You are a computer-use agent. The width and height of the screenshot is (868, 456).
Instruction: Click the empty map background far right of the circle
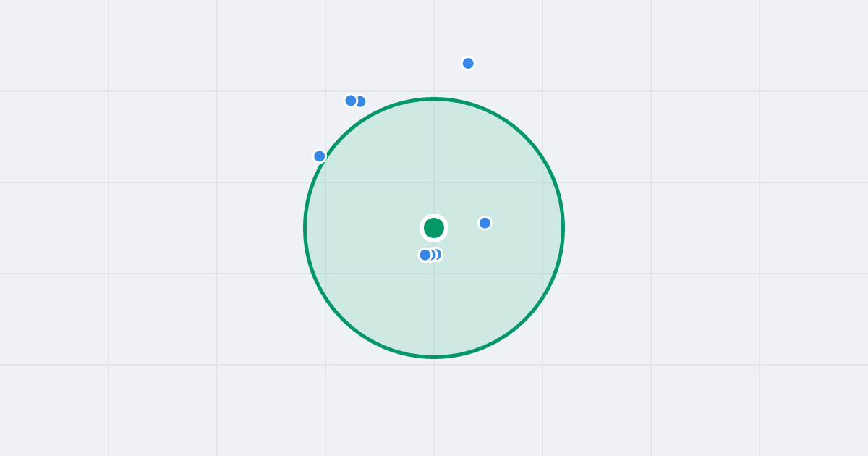(723, 228)
